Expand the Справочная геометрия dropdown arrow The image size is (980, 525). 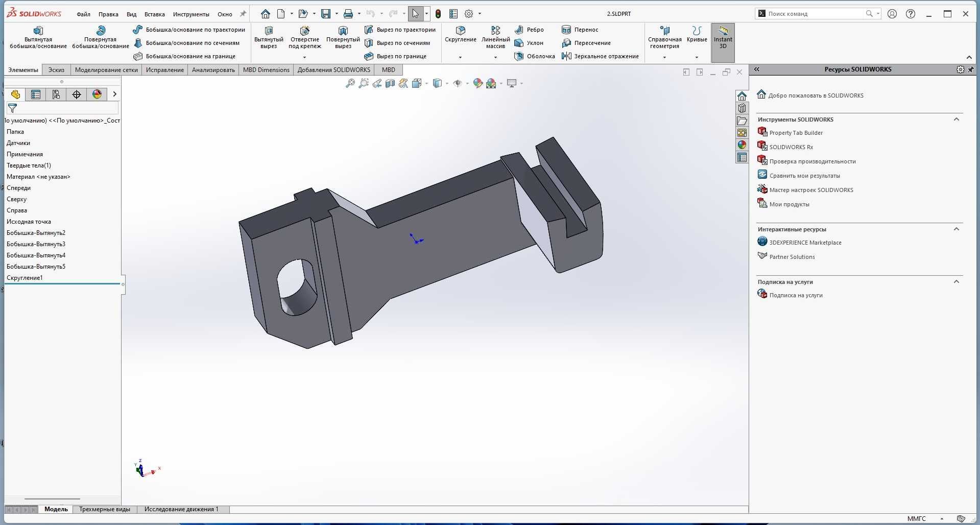(x=664, y=57)
